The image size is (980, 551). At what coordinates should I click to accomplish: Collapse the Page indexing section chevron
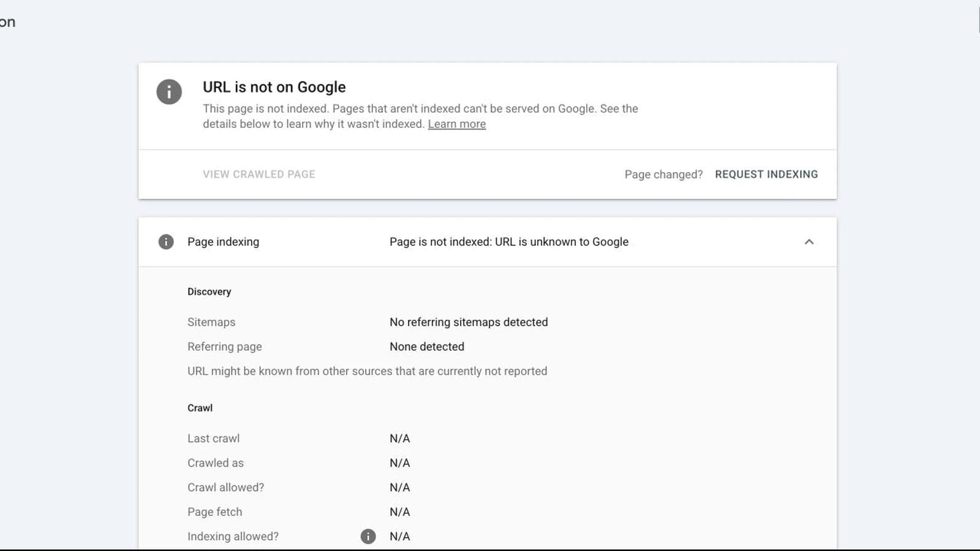(809, 242)
